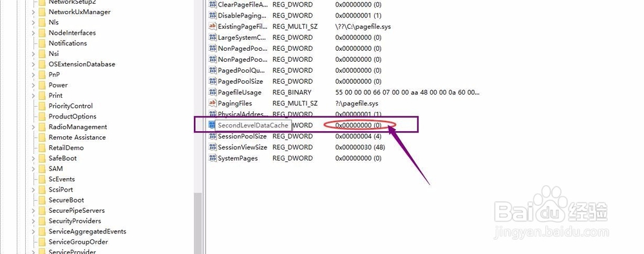The image size is (644, 254).
Task: Select the Remote Assistance key
Action: coord(77,137)
